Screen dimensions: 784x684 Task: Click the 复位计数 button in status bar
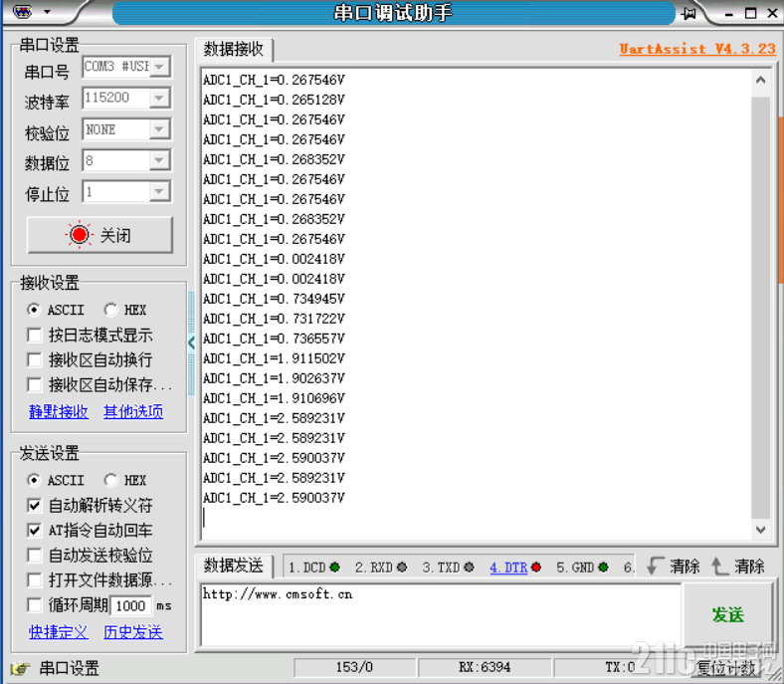(726, 668)
